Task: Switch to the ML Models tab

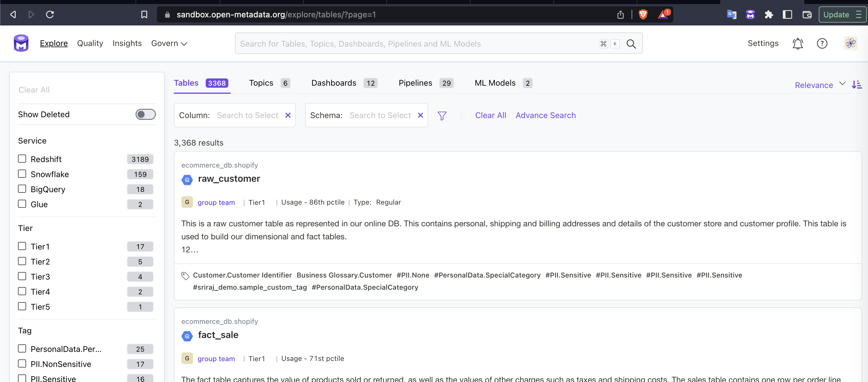Action: 504,83
